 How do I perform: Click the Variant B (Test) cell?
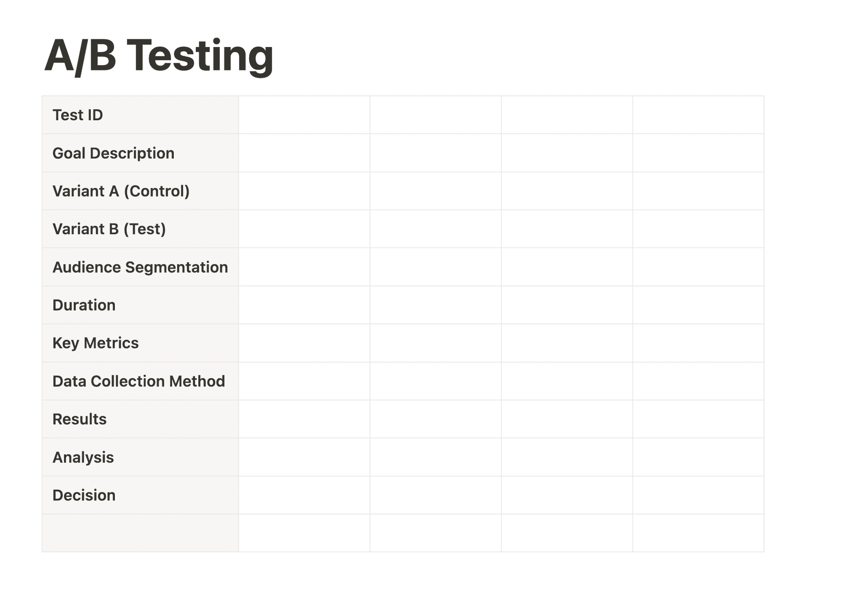(140, 229)
